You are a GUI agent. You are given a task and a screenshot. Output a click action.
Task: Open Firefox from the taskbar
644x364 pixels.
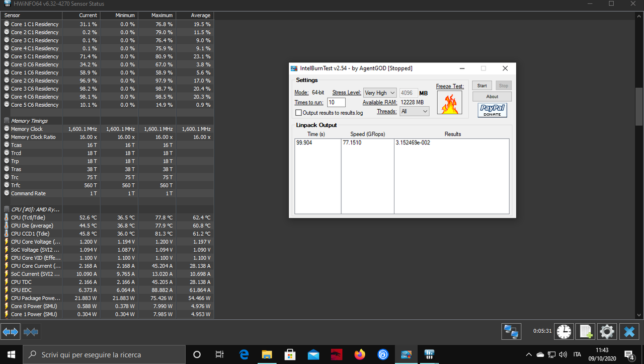360,354
